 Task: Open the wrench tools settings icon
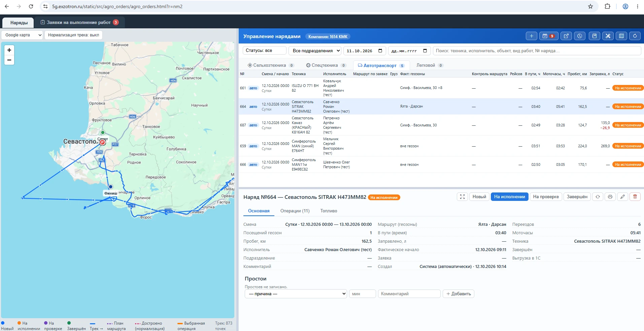click(x=608, y=36)
